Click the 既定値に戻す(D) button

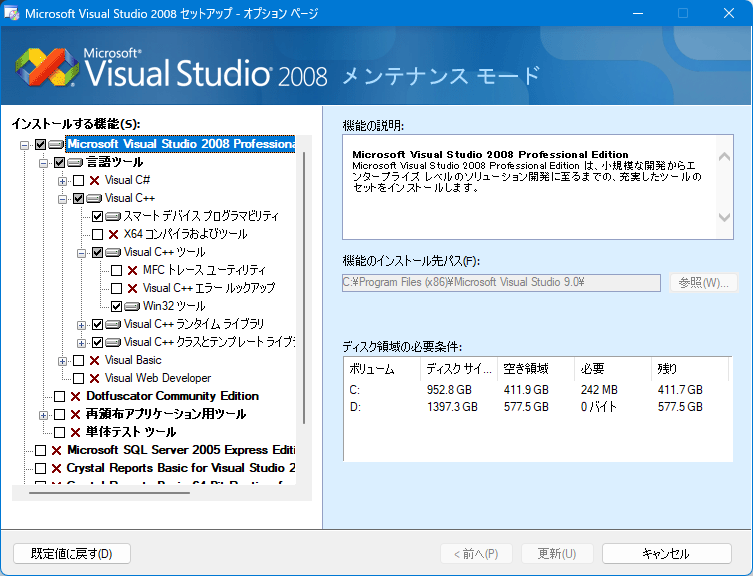pyautogui.click(x=72, y=554)
